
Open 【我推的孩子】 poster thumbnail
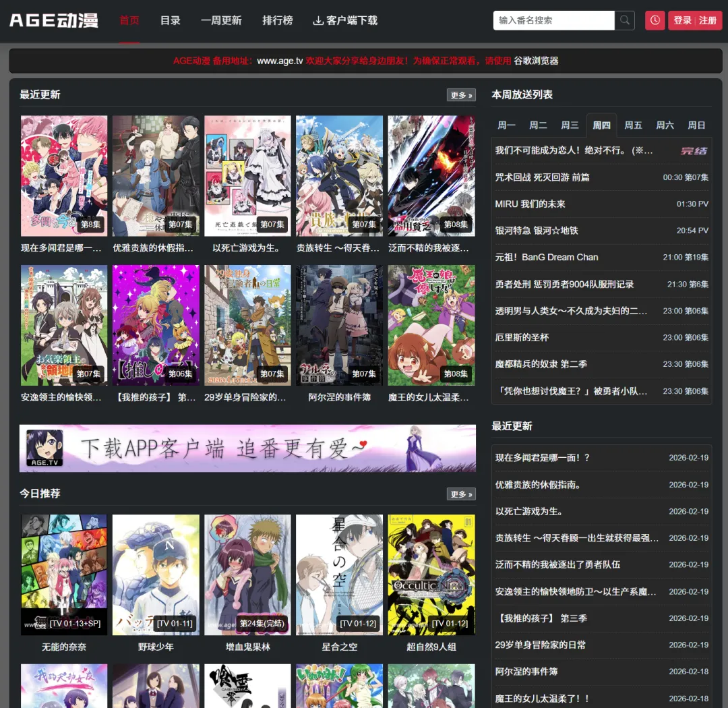[x=156, y=325]
